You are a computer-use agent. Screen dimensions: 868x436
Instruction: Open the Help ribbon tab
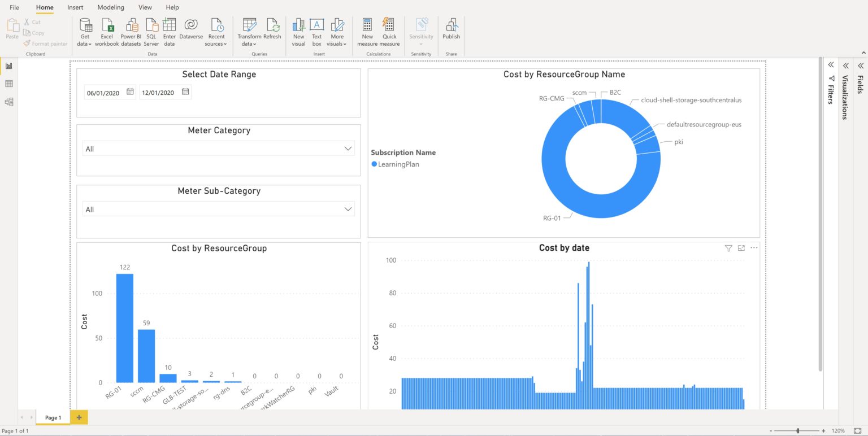pos(172,7)
